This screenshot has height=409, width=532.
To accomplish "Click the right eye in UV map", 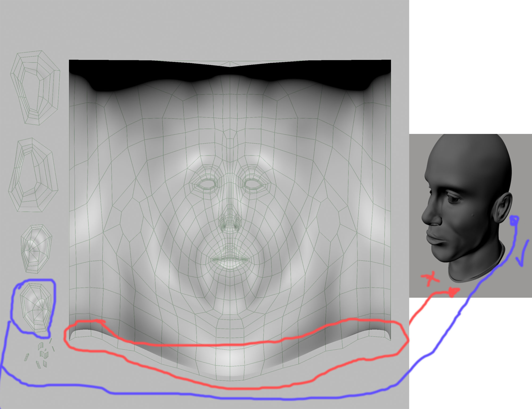I will point(253,184).
